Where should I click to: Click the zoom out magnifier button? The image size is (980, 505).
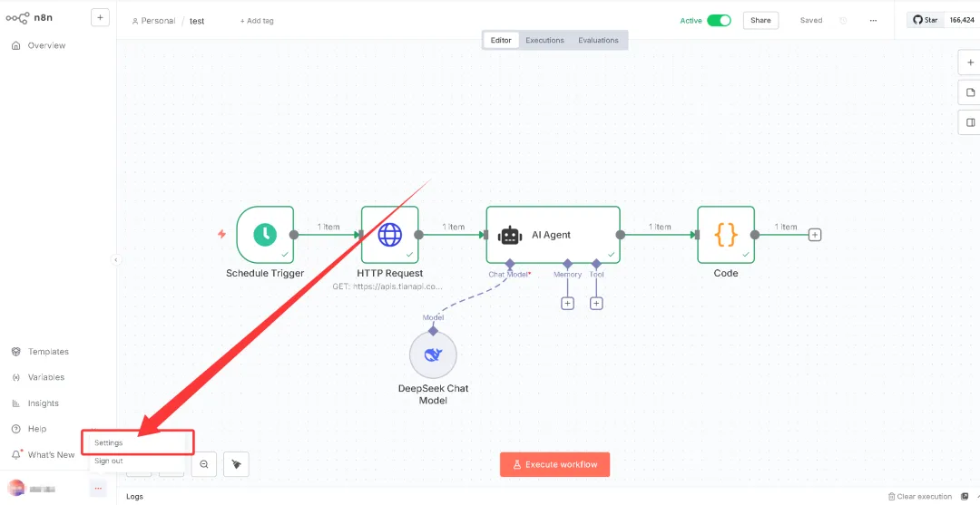click(x=204, y=464)
